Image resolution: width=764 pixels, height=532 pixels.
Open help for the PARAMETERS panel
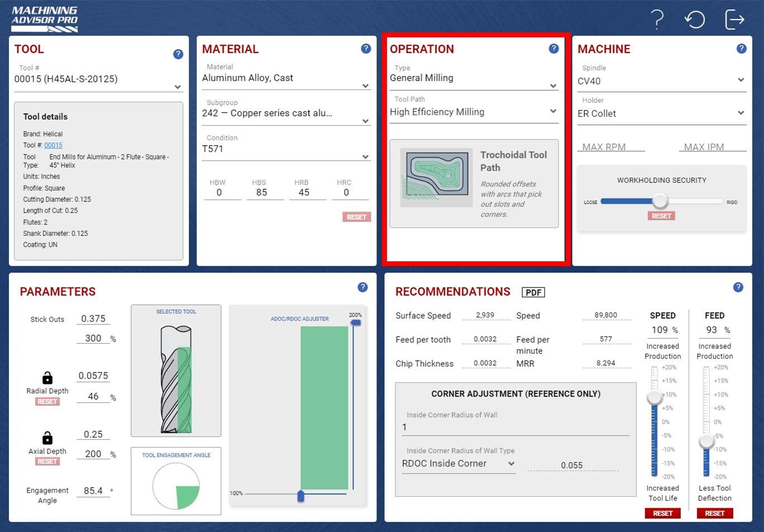362,287
